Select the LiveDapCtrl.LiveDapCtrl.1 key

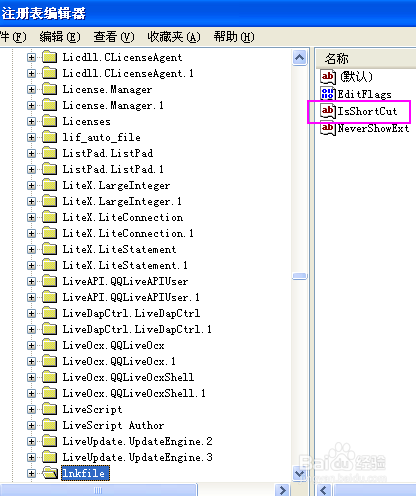click(x=137, y=329)
